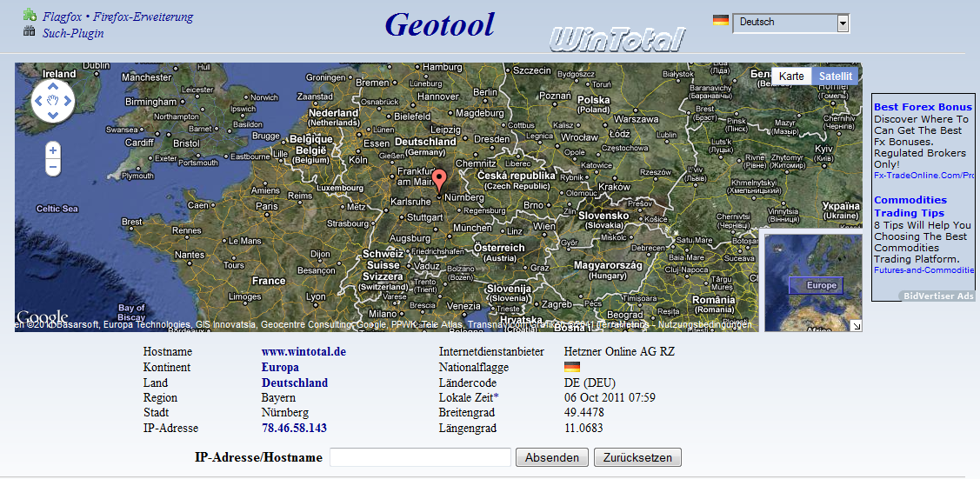
Task: Open the Commodities Trading Tips ad
Action: tap(910, 207)
